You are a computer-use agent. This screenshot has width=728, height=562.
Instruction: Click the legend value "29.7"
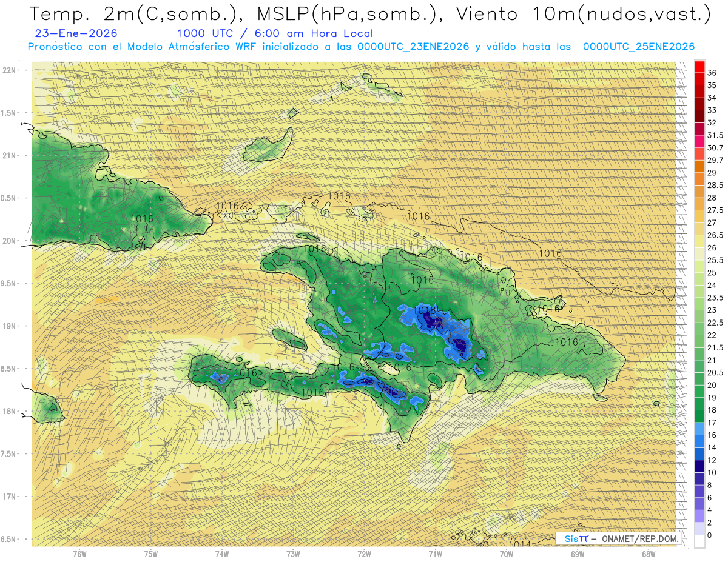pyautogui.click(x=715, y=160)
